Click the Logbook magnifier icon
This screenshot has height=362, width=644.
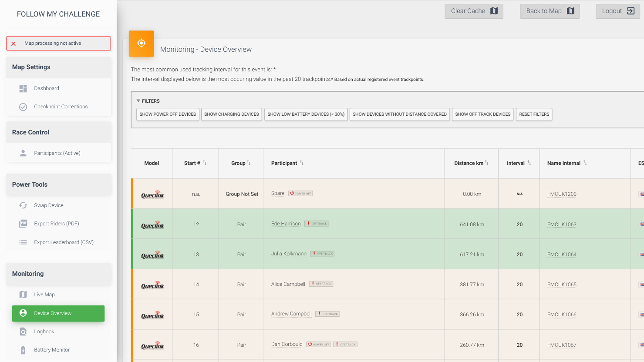pos(23,332)
